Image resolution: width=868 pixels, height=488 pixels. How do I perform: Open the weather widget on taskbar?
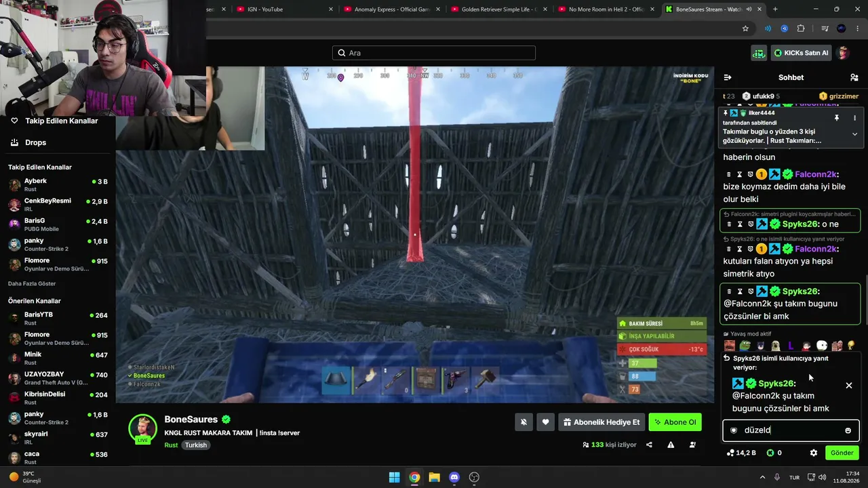pos(26,477)
